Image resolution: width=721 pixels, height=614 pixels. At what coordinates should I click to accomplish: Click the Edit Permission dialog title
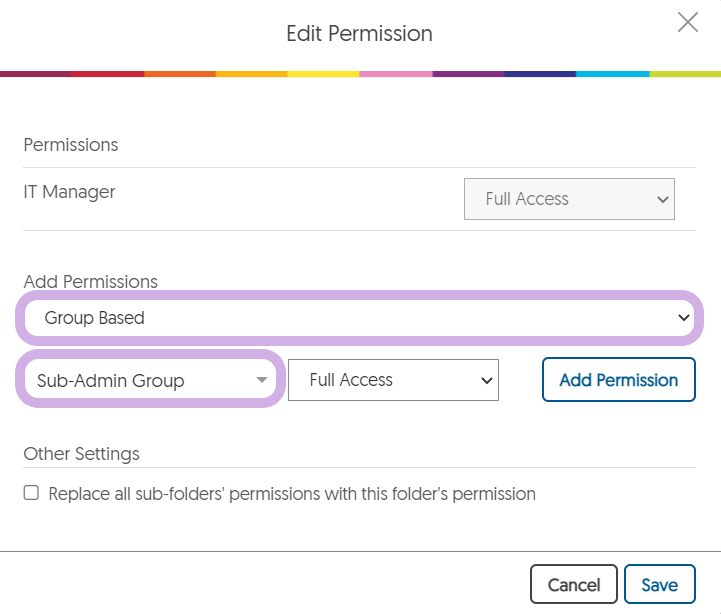pyautogui.click(x=359, y=34)
